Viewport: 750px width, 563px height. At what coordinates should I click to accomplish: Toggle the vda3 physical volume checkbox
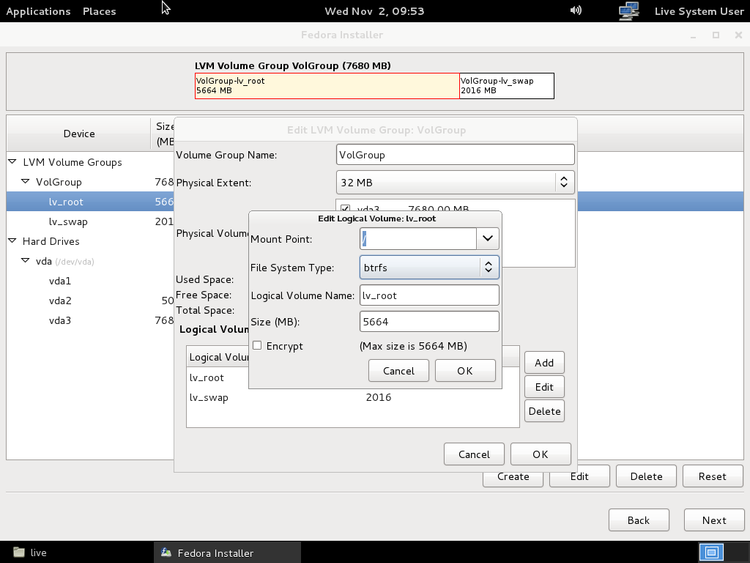point(346,209)
